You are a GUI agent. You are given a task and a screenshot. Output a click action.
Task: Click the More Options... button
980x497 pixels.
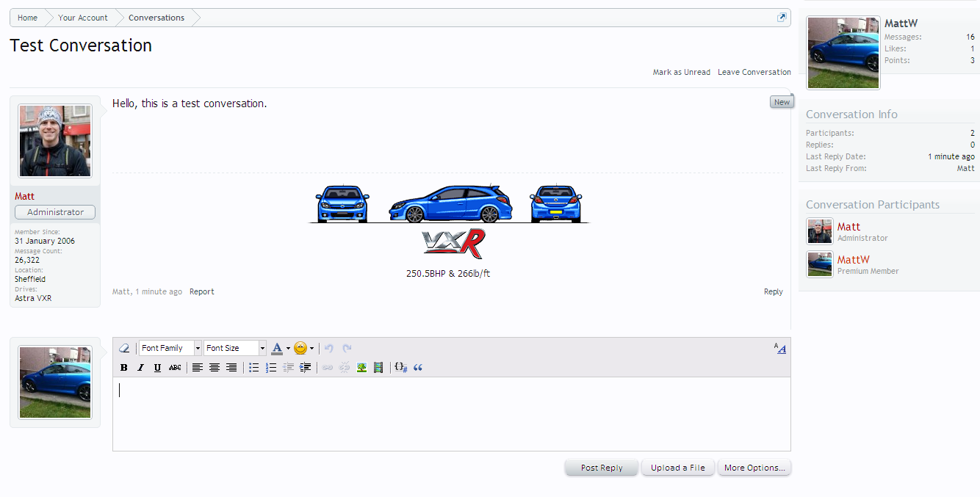click(x=754, y=468)
